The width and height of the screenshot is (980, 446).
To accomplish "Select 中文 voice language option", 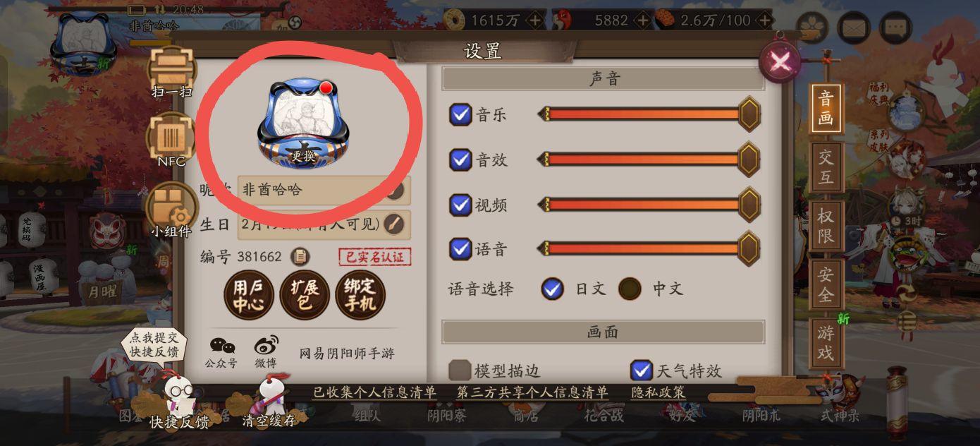I will (630, 288).
